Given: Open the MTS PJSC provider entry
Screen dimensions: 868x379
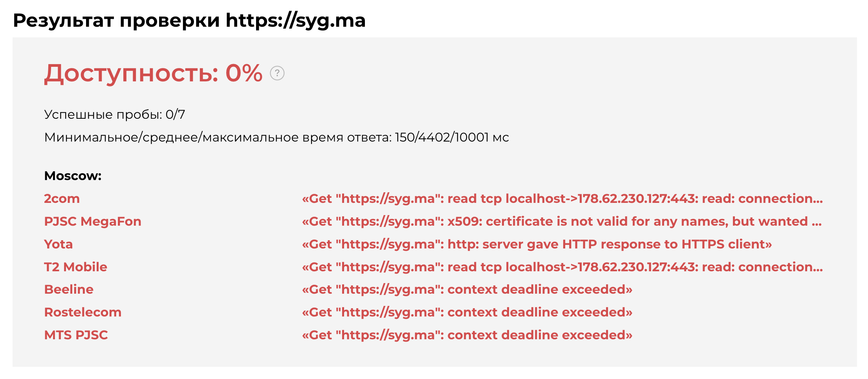Looking at the screenshot, I should 76,335.
